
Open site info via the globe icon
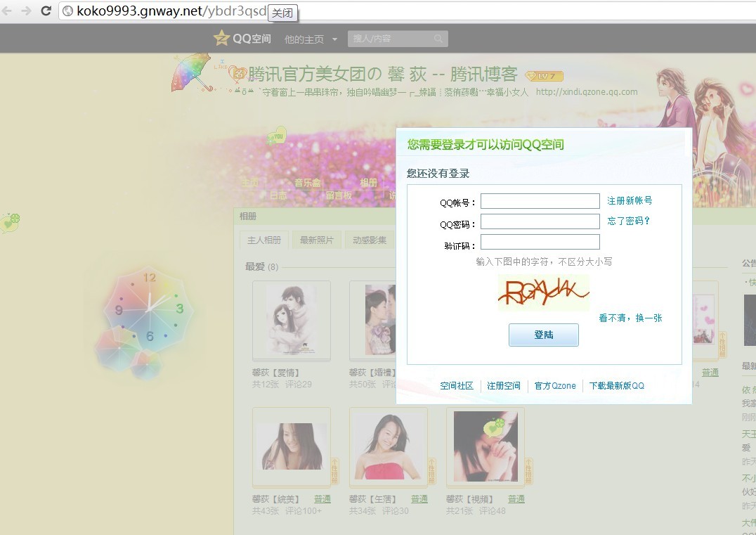pos(68,11)
